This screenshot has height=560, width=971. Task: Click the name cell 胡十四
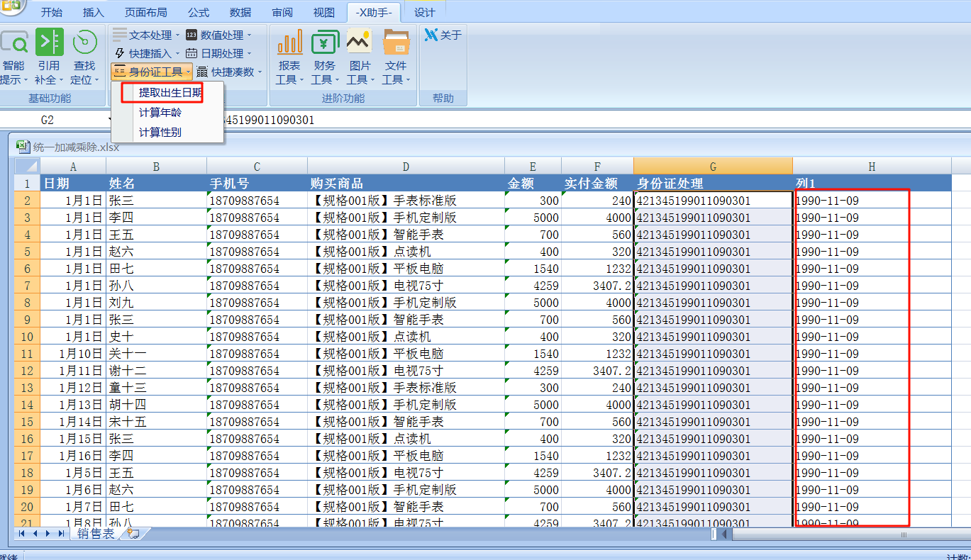pos(156,404)
